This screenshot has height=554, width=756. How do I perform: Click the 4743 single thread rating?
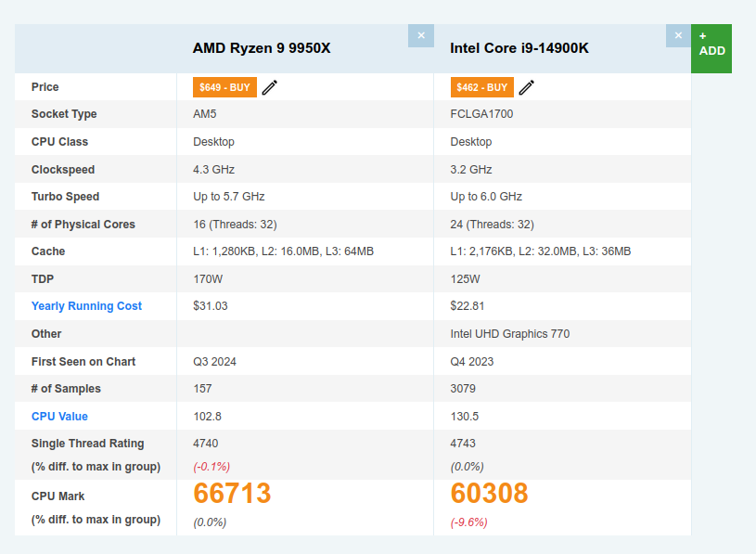click(463, 444)
